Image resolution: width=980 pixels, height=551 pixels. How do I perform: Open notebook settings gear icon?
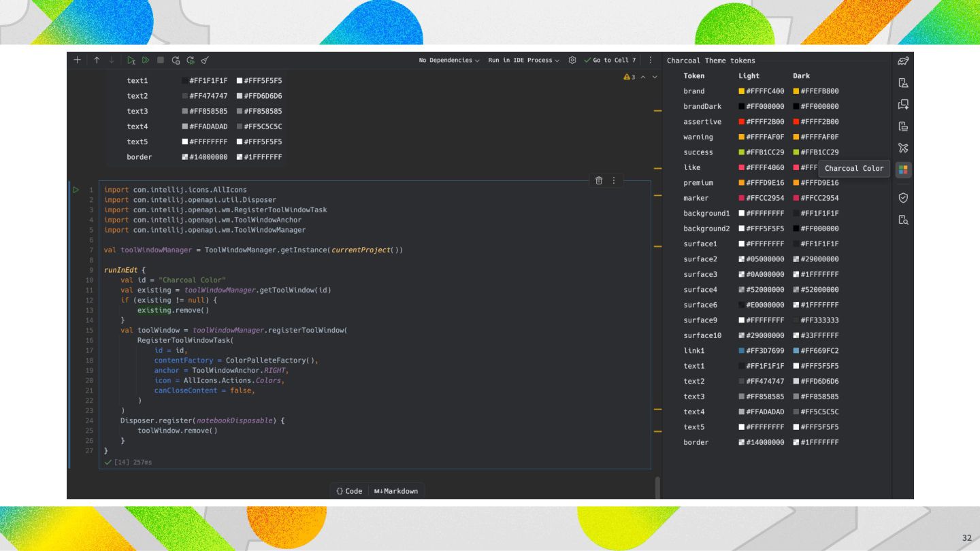pyautogui.click(x=572, y=61)
